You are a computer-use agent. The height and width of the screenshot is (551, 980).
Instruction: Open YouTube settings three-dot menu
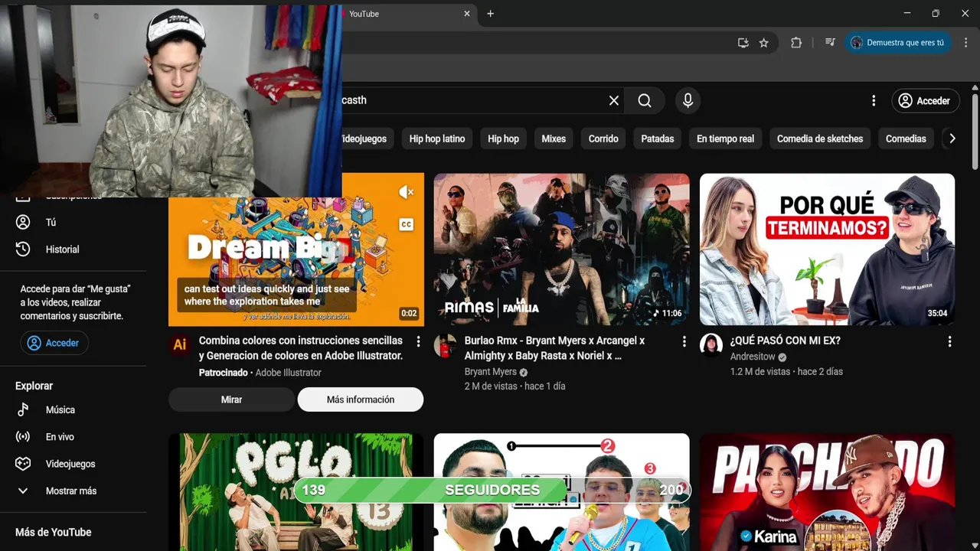pos(874,100)
